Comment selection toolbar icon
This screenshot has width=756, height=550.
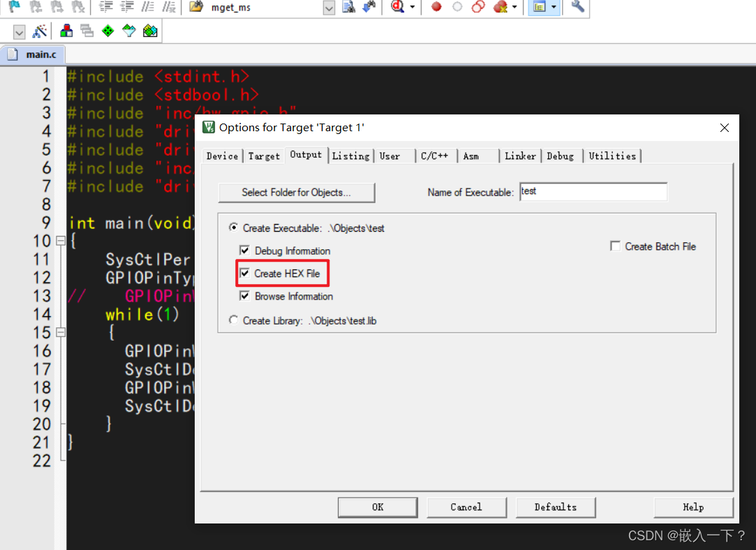[x=148, y=7]
